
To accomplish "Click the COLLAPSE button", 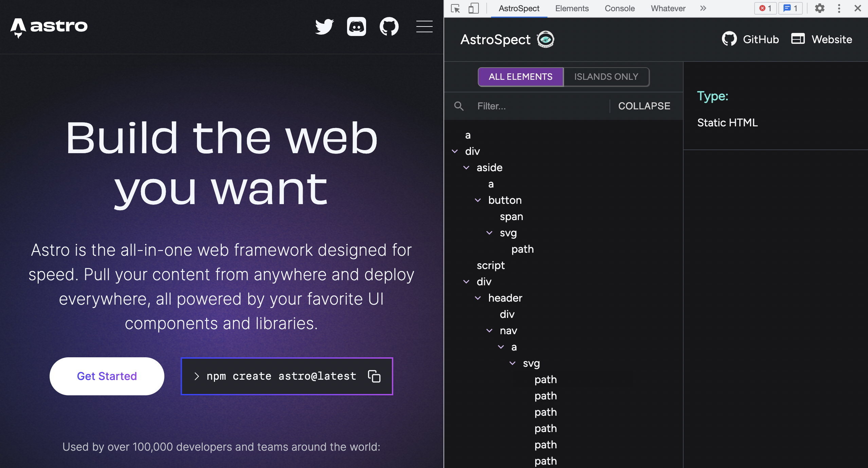I will tap(644, 106).
